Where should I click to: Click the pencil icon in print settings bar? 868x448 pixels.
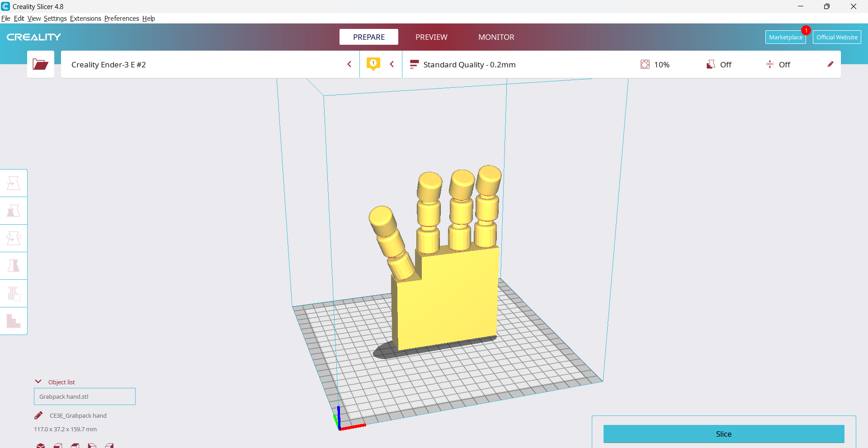pyautogui.click(x=830, y=64)
